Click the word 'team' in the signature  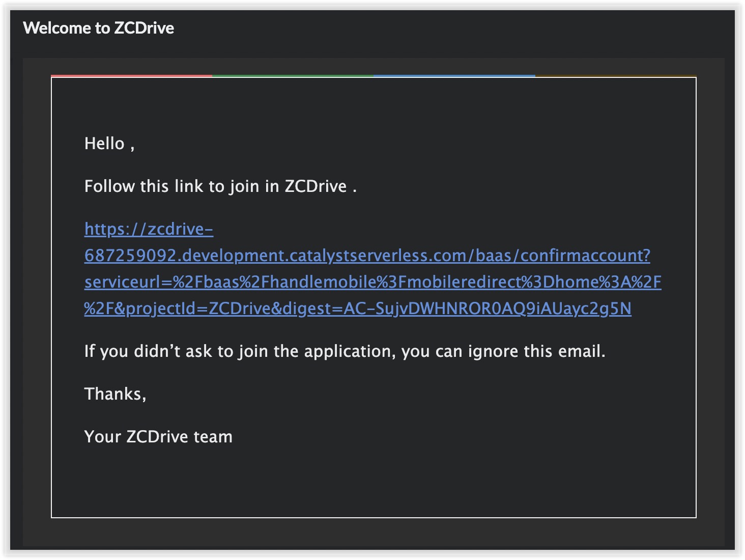coord(213,437)
